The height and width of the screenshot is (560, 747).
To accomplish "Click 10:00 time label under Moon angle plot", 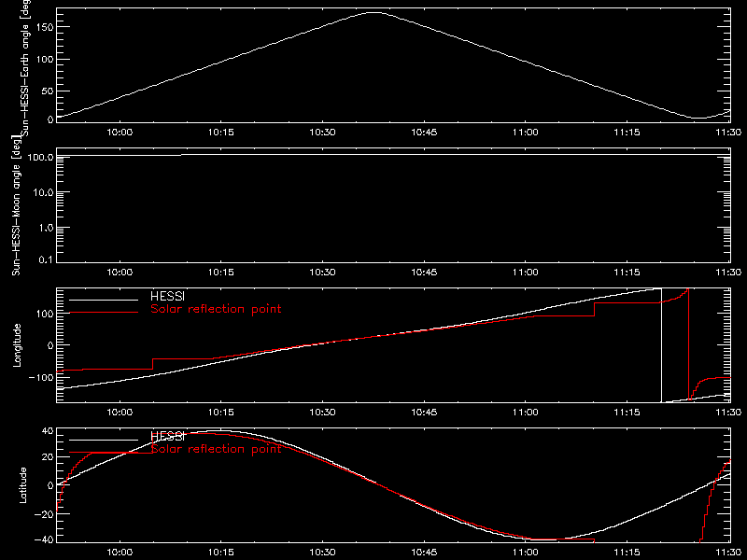I will 120,273.
